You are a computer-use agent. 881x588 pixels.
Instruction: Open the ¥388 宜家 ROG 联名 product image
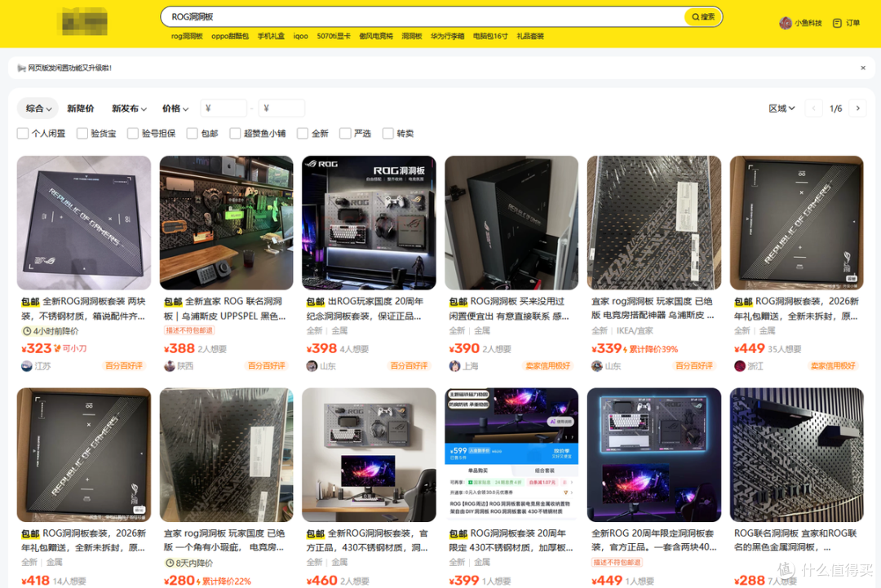[227, 223]
